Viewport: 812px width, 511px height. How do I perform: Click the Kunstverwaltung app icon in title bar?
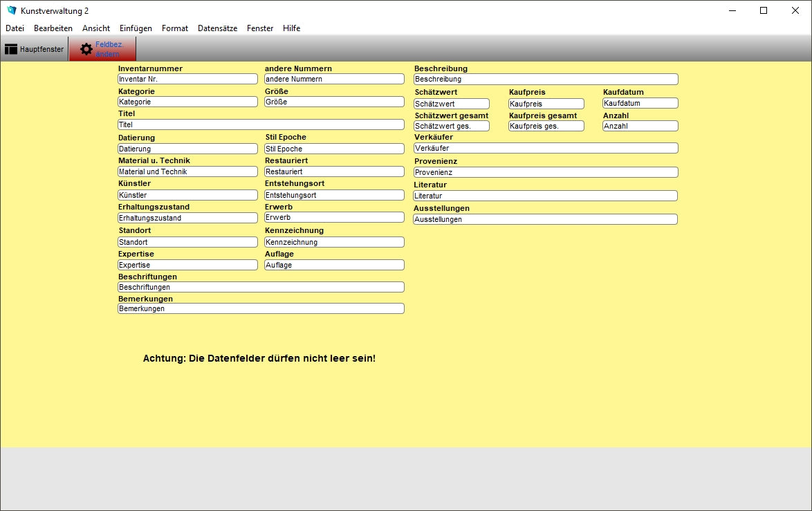pos(11,10)
